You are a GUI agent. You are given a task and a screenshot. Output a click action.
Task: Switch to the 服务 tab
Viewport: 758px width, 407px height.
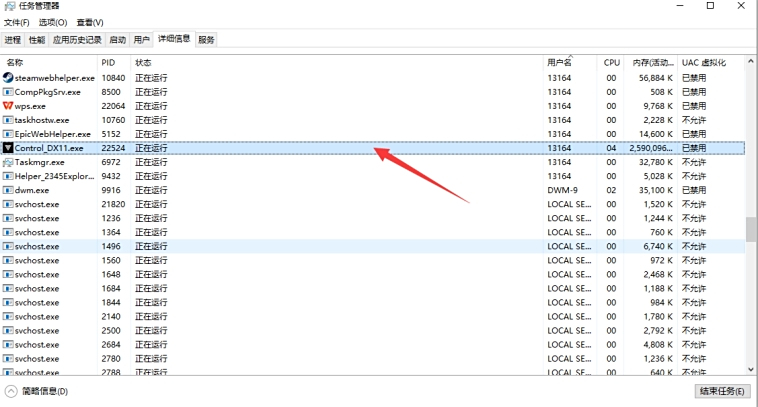[206, 40]
